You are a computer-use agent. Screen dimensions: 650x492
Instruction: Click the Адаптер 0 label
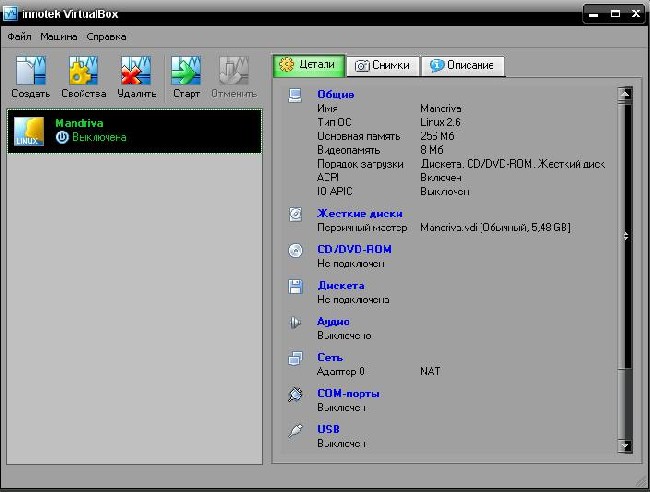point(341,371)
